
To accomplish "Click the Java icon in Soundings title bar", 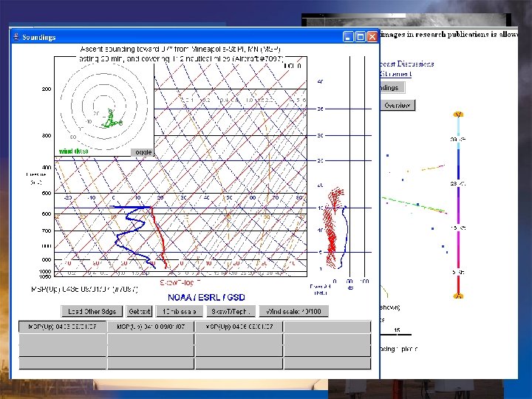I will pyautogui.click(x=16, y=37).
